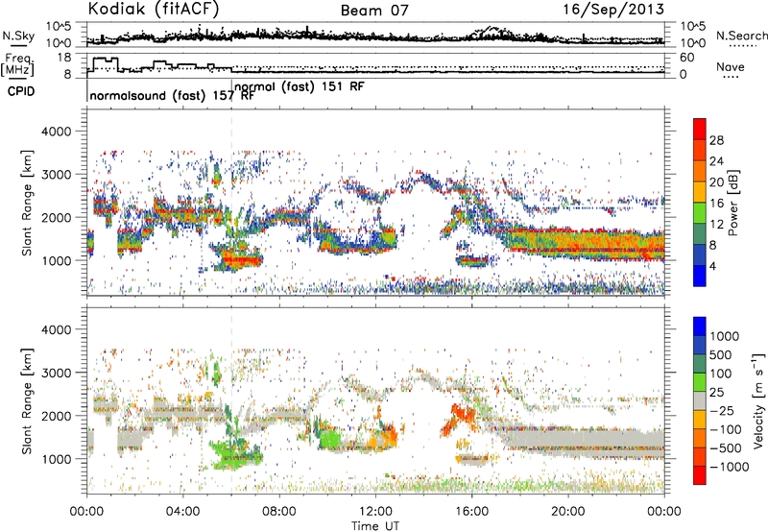This screenshot has height=532, width=768.
Task: Click the 'CPID' label
Action: [21, 91]
